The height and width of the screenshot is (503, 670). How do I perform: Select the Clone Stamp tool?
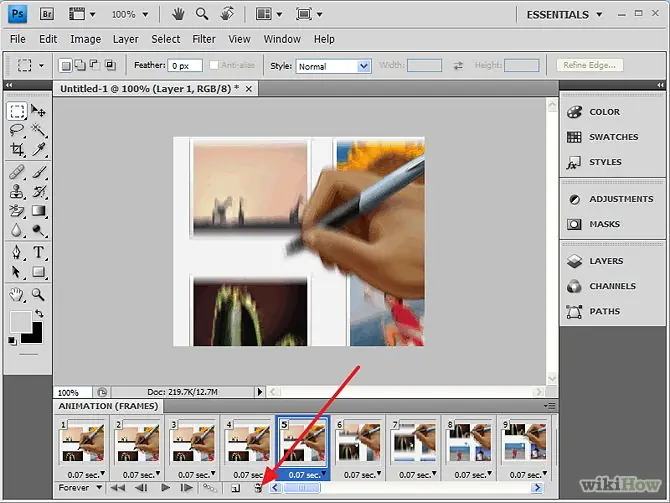click(x=17, y=191)
